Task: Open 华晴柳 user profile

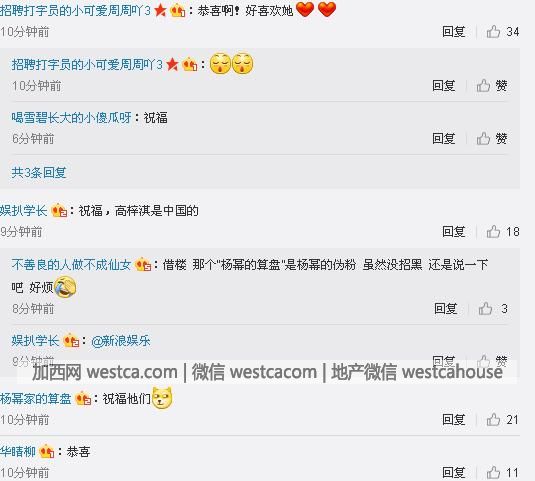Action: click(x=18, y=452)
